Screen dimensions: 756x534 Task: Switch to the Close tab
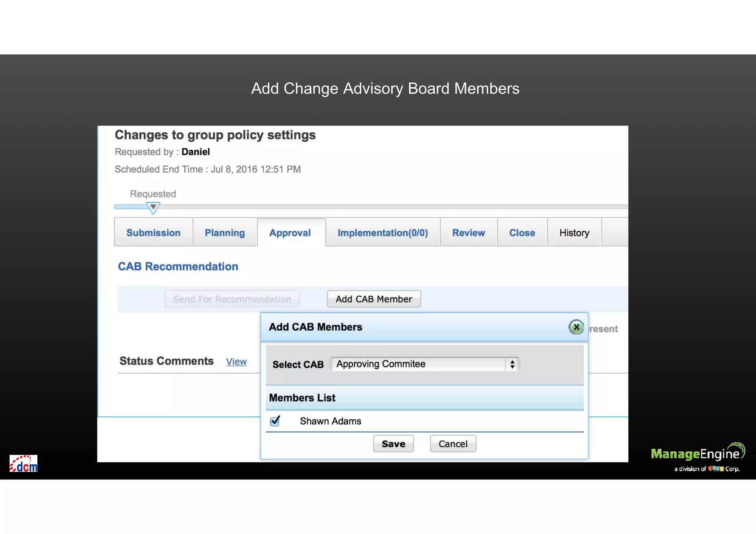coord(522,232)
